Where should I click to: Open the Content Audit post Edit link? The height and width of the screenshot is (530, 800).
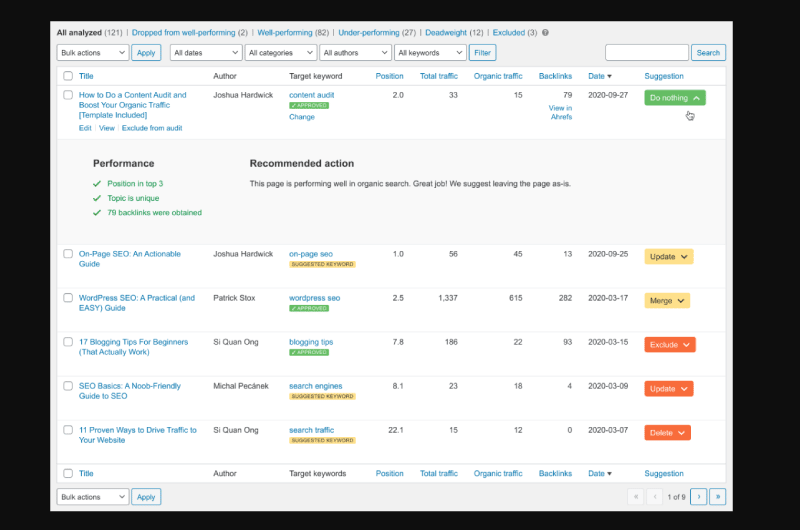[85, 128]
